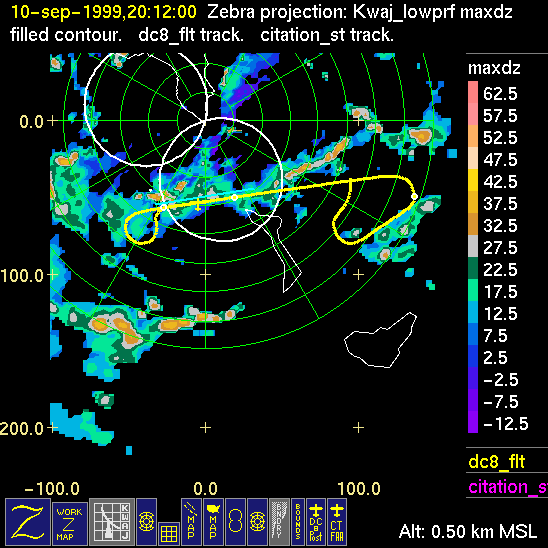Click the second range rings icon

[x=257, y=522]
